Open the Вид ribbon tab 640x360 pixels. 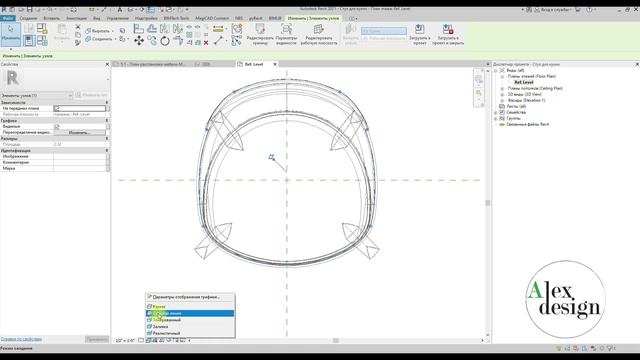pyautogui.click(x=96, y=18)
